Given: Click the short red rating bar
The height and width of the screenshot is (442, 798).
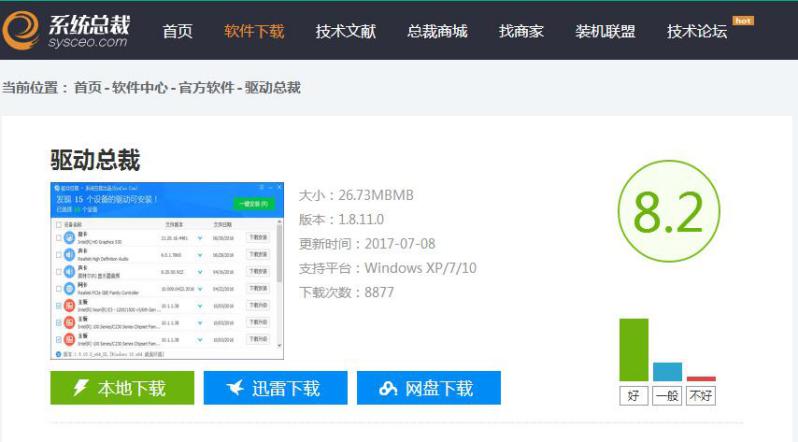Looking at the screenshot, I should coord(701,379).
